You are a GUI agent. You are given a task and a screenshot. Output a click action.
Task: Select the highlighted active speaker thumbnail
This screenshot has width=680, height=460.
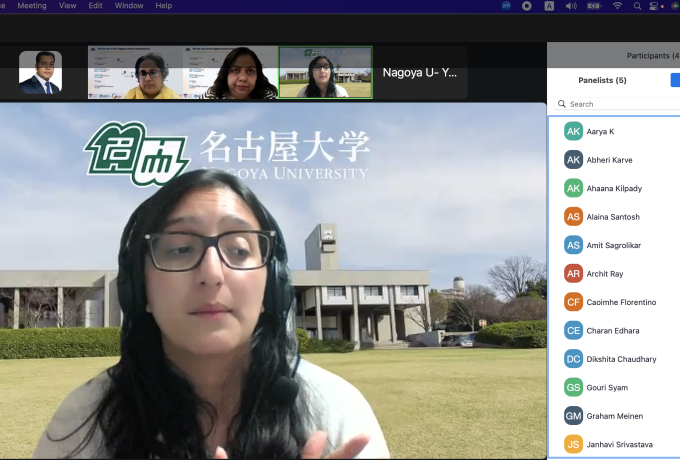(325, 73)
